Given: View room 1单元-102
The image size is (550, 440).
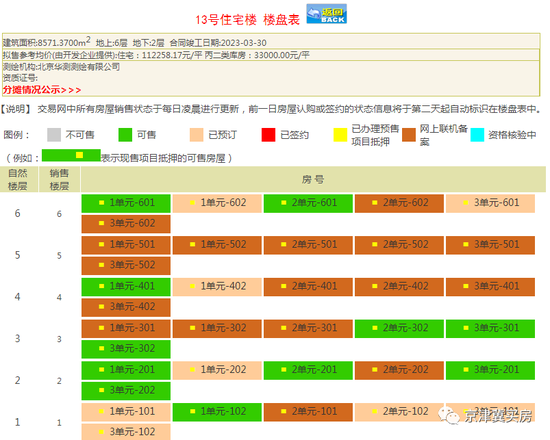Looking at the screenshot, I should 217,412.
